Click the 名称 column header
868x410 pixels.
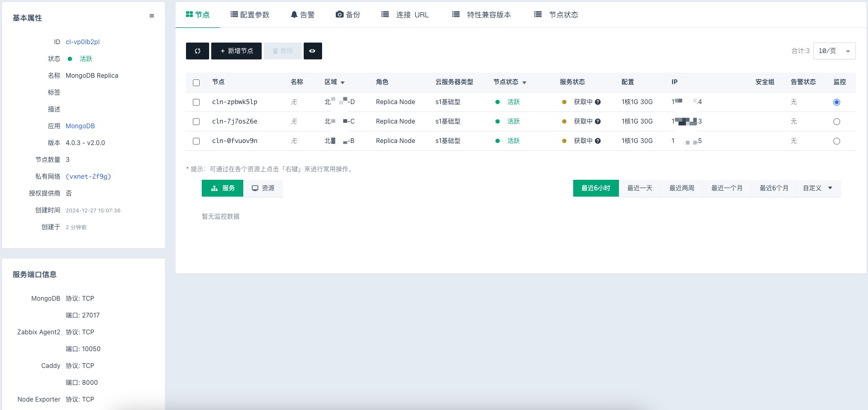click(297, 82)
